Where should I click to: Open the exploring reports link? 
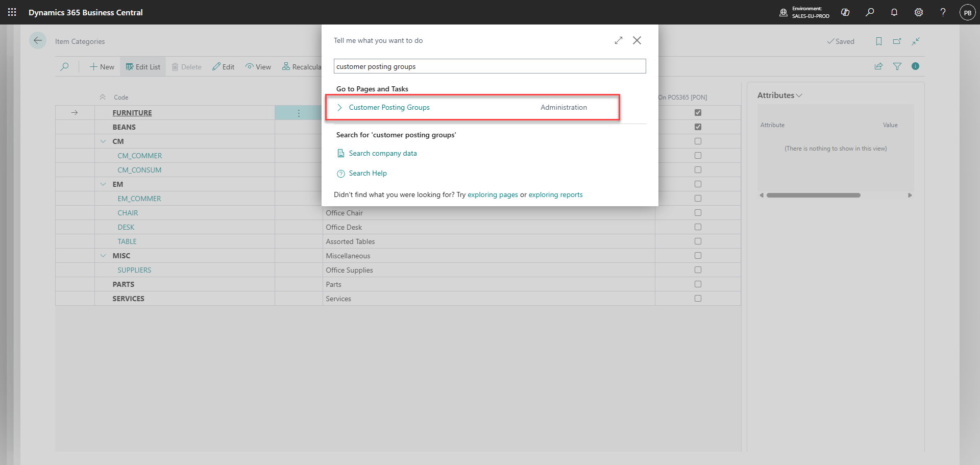tap(555, 195)
